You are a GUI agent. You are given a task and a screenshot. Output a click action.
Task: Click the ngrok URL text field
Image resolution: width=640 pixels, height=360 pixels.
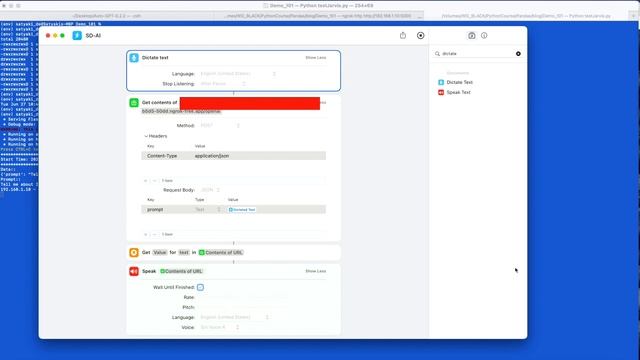pos(181,111)
